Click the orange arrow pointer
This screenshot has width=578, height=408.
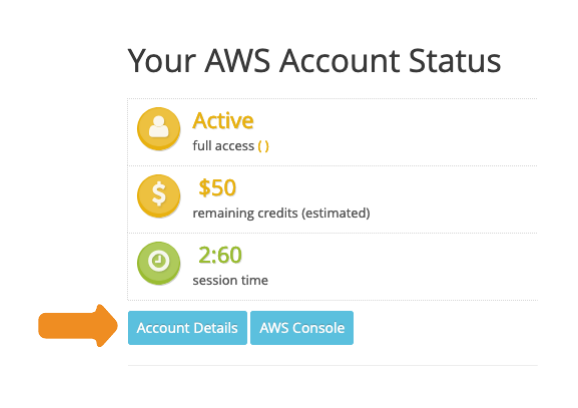coord(78,325)
